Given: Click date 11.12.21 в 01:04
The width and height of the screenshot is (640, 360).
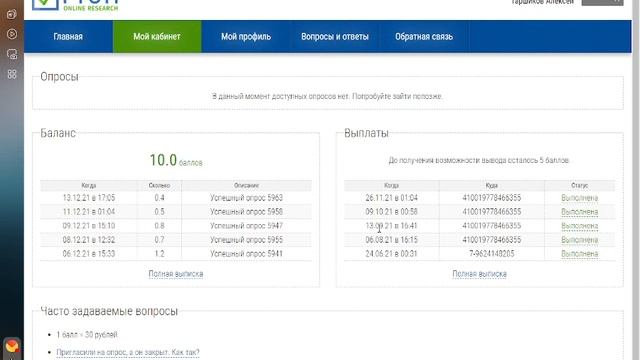Looking at the screenshot, I should point(89,212).
